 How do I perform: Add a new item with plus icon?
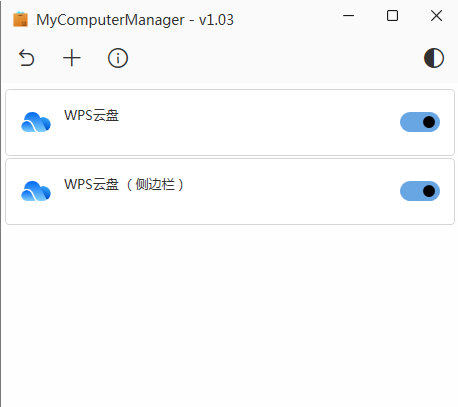pos(72,58)
